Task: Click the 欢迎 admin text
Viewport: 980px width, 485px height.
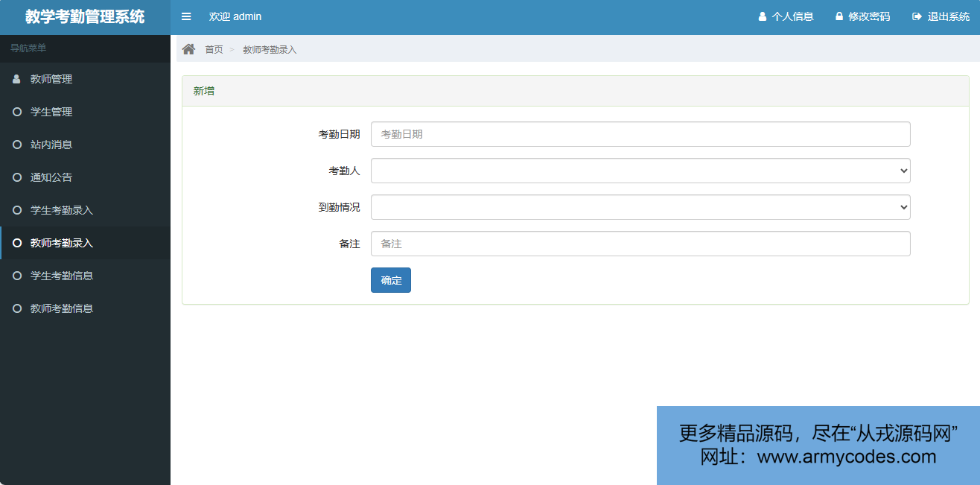Action: tap(235, 16)
